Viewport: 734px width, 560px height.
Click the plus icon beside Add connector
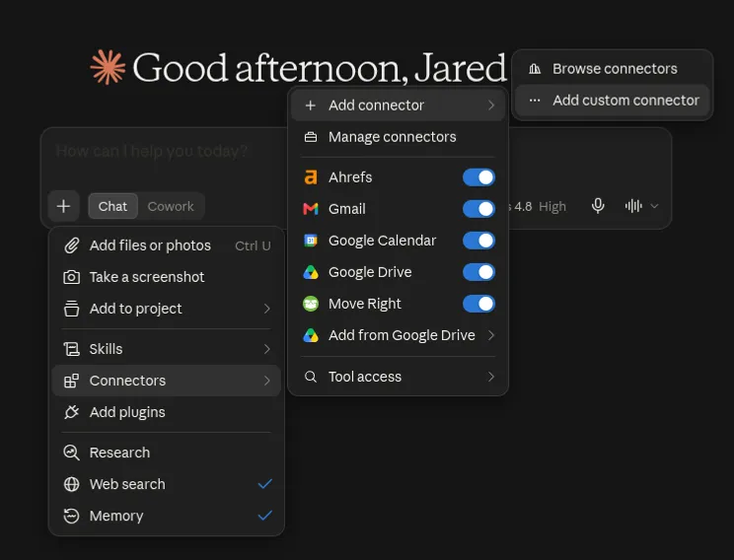click(x=311, y=105)
